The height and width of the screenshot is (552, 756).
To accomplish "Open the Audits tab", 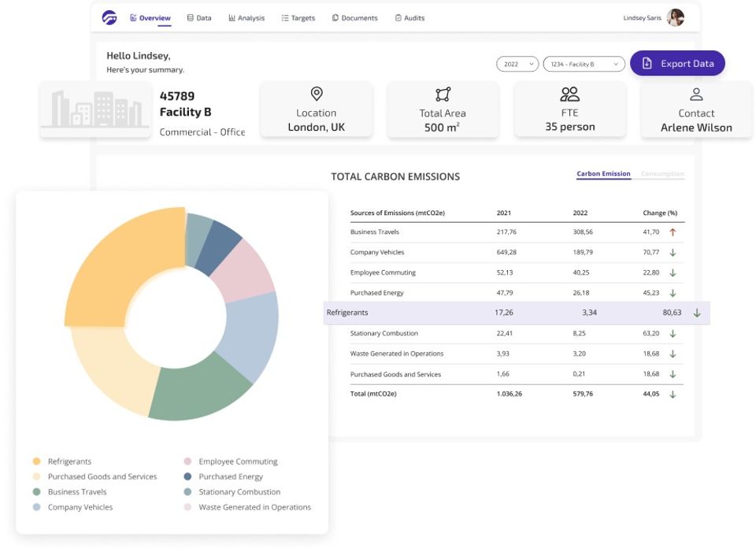I will tap(409, 18).
